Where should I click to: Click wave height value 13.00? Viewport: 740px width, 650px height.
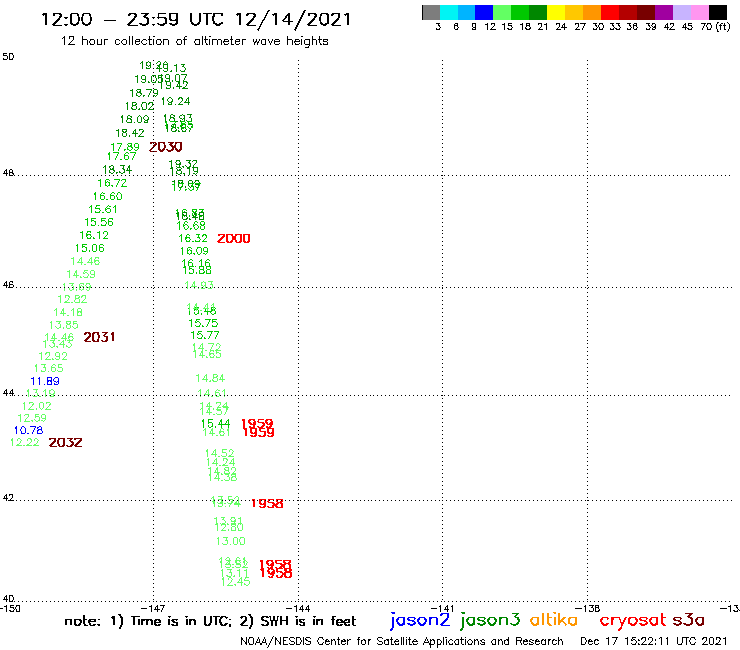click(x=231, y=541)
